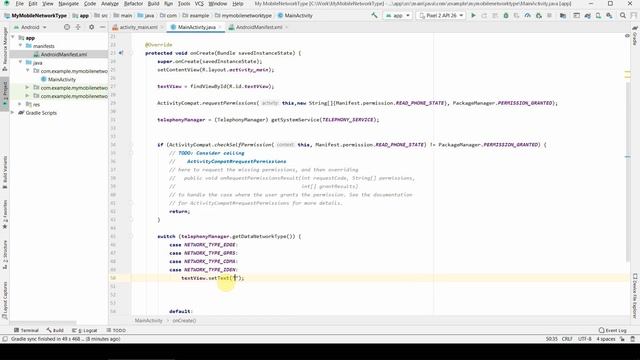Click the Scroll from Source target icon

point(67,27)
